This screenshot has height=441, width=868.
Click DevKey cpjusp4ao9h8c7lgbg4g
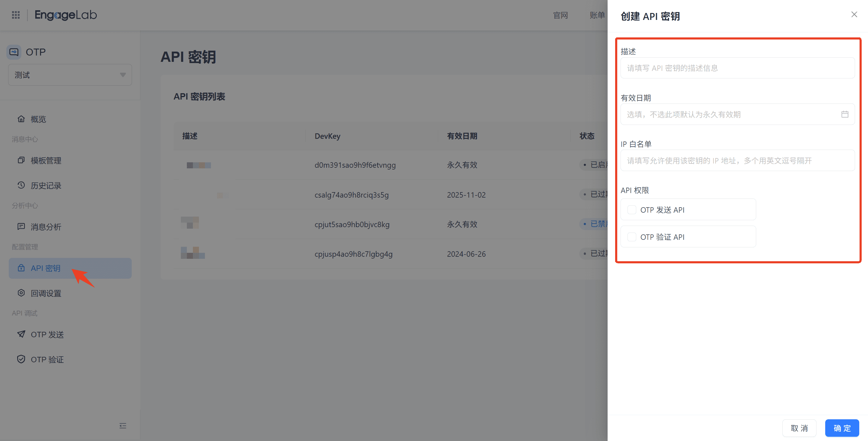pyautogui.click(x=354, y=254)
